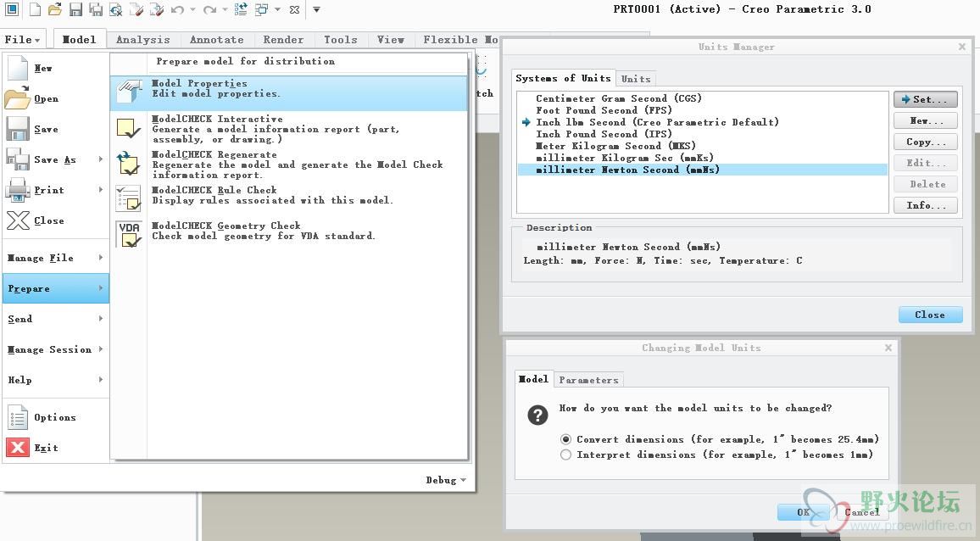Select the Interpret dimensions radio option
980x541 pixels.
pyautogui.click(x=565, y=455)
